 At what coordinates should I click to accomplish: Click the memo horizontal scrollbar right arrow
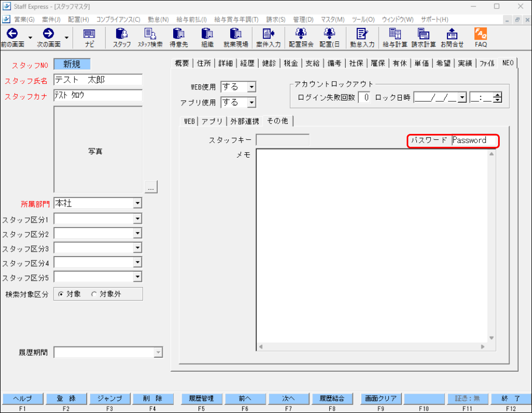click(x=483, y=346)
